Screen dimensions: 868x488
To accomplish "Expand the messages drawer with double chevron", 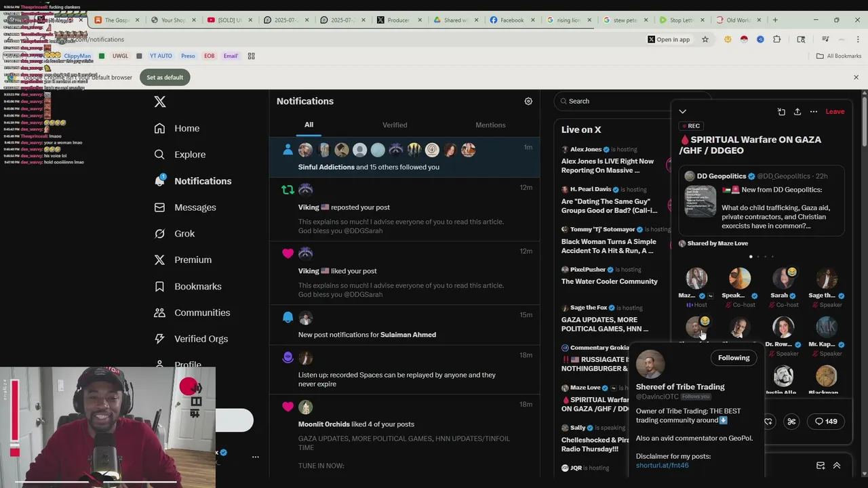I will click(837, 466).
